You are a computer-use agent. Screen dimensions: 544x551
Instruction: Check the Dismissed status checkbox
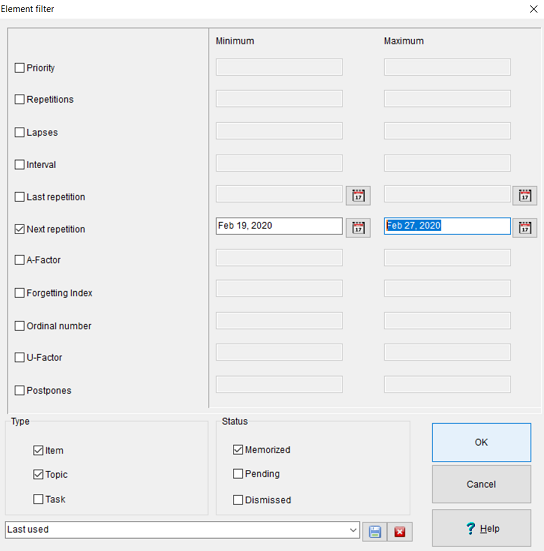pos(238,500)
